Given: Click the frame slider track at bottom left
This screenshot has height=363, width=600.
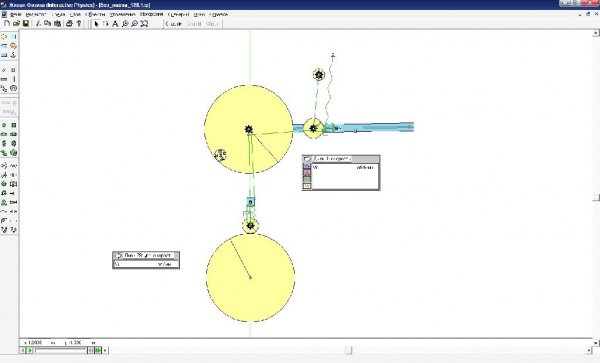Looking at the screenshot, I should (x=60, y=350).
